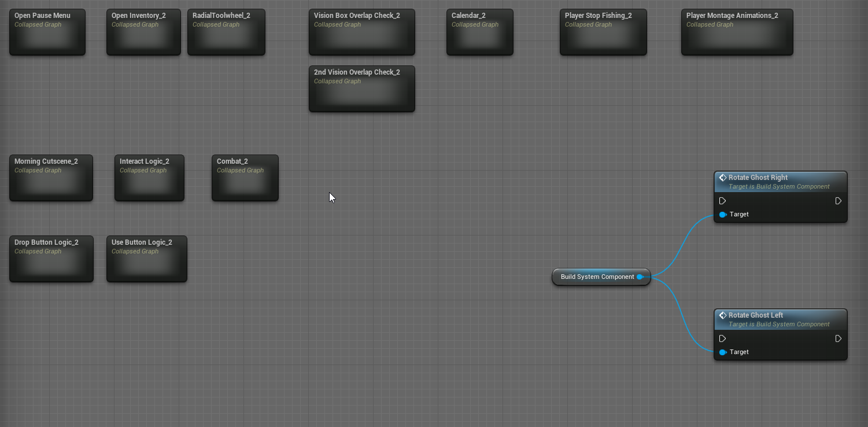868x427 pixels.
Task: Click the Rotate Ghost Left function icon
Action: [722, 316]
